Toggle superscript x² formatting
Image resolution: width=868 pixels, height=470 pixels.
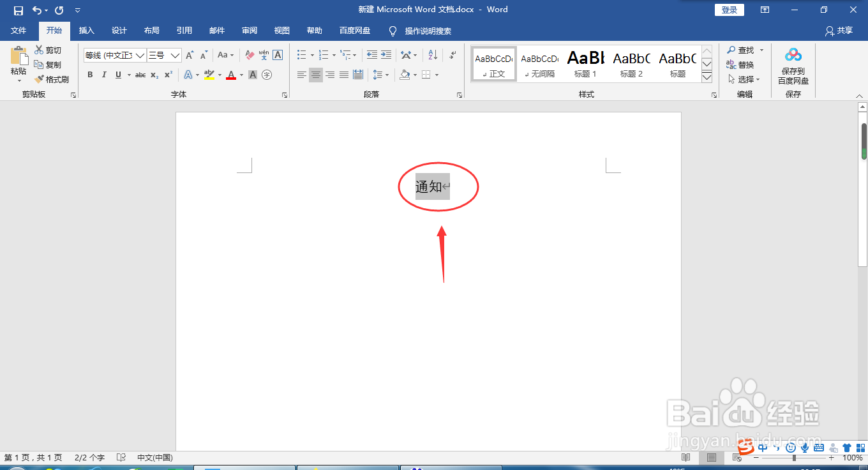pos(168,75)
